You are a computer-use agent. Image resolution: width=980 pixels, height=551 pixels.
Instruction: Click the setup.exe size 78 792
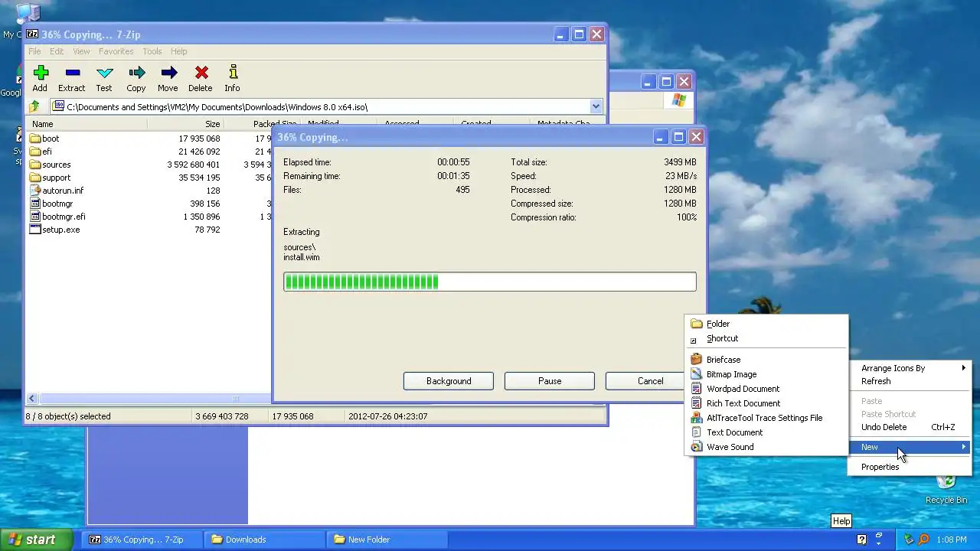coord(207,230)
